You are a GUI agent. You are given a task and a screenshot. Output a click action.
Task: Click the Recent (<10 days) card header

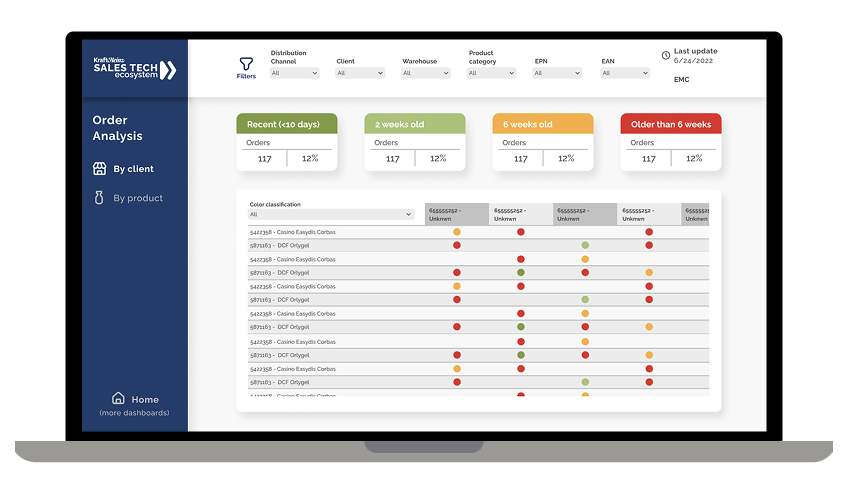coord(287,124)
